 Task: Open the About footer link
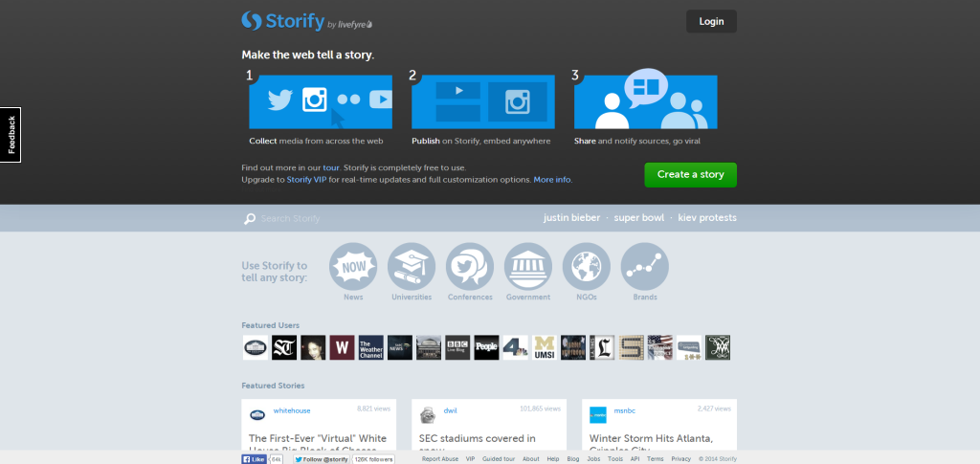530,459
